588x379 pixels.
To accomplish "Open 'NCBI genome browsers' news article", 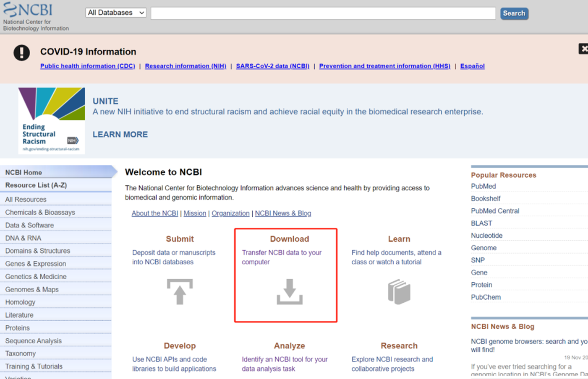I will 529,345.
